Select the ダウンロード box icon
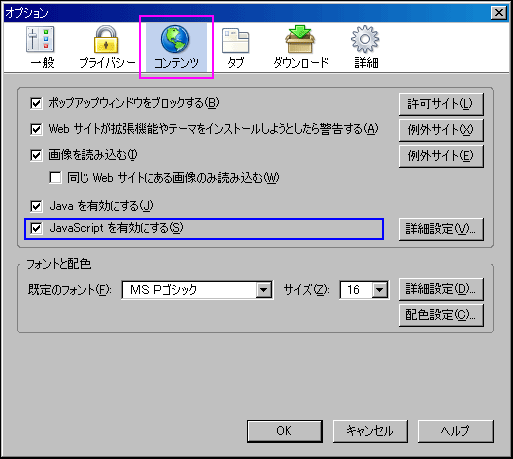Image resolution: width=513 pixels, height=459 pixels. tap(300, 39)
